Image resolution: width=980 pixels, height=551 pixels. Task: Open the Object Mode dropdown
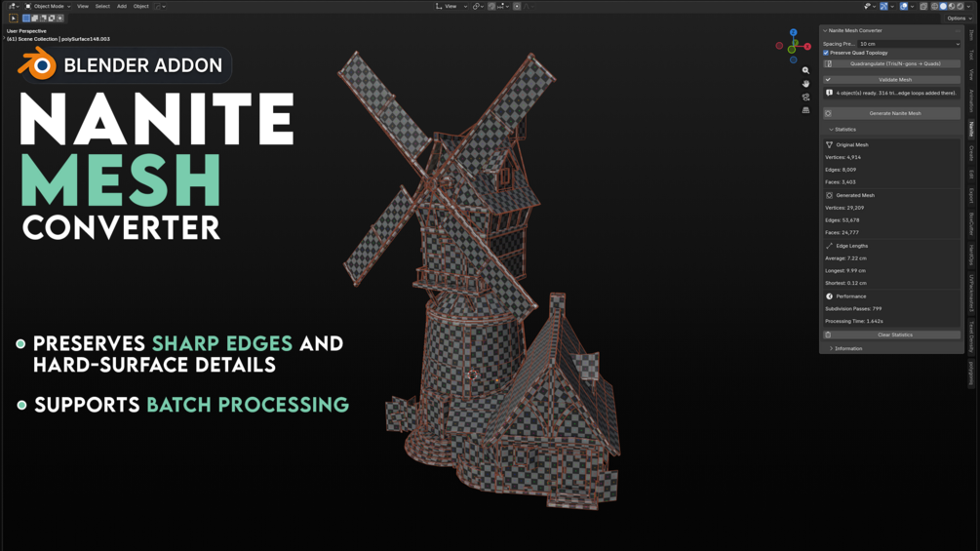pyautogui.click(x=48, y=6)
